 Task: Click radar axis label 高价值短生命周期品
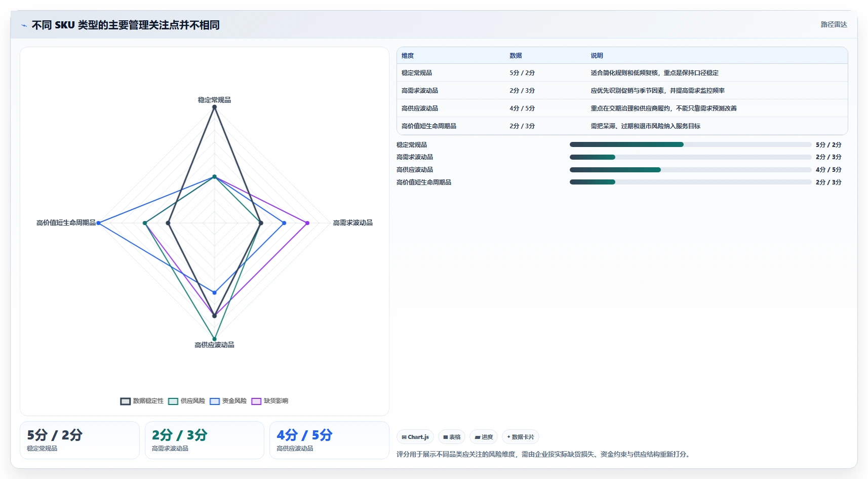(x=66, y=223)
